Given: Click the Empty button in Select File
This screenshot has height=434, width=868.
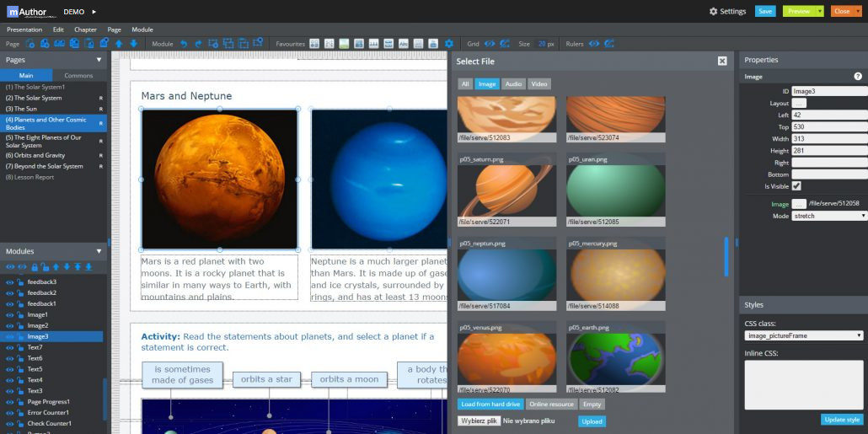Looking at the screenshot, I should 592,405.
